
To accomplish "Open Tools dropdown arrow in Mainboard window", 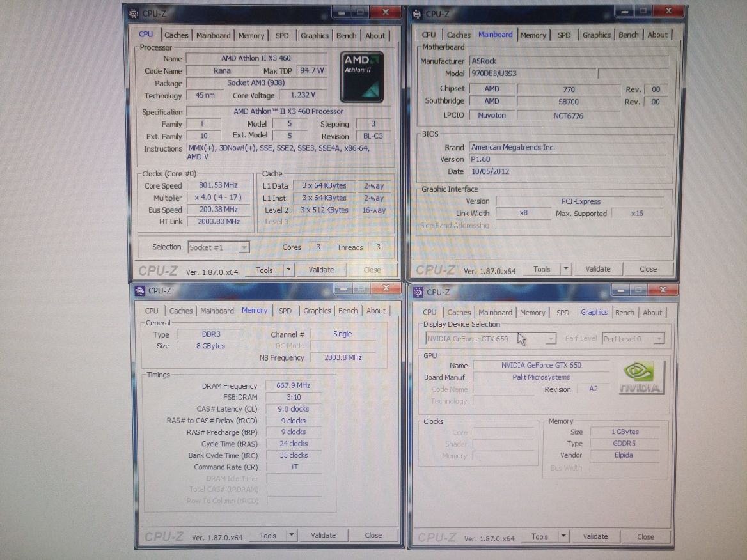I will pyautogui.click(x=565, y=268).
